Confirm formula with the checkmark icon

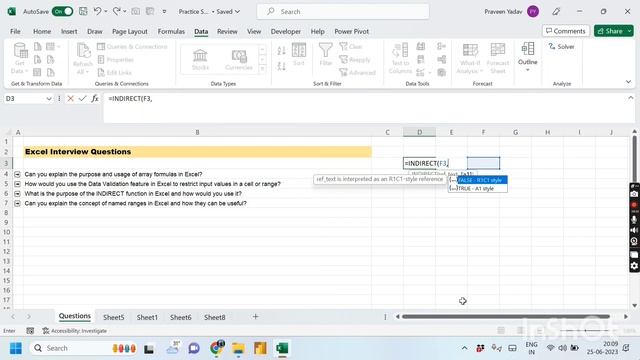pos(82,98)
